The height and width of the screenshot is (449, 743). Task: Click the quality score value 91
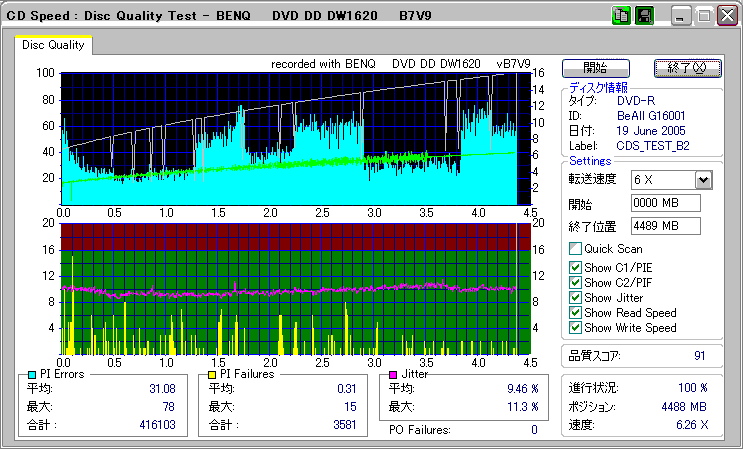(700, 354)
